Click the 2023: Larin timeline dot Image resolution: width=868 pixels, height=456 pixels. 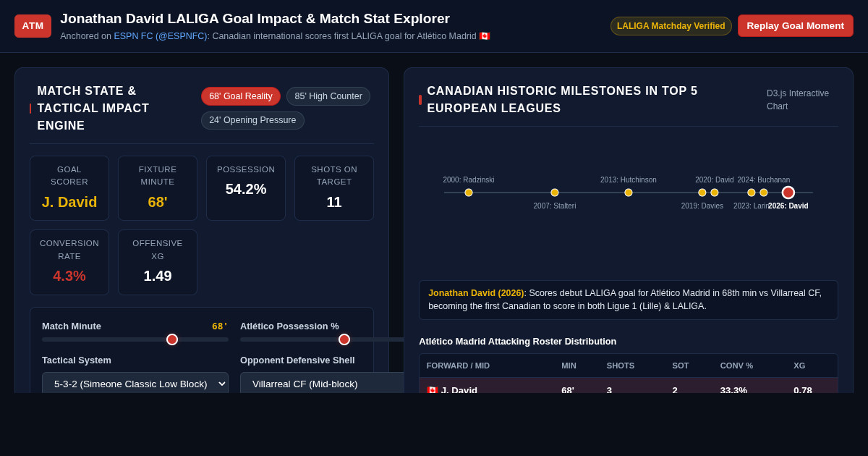coord(752,193)
